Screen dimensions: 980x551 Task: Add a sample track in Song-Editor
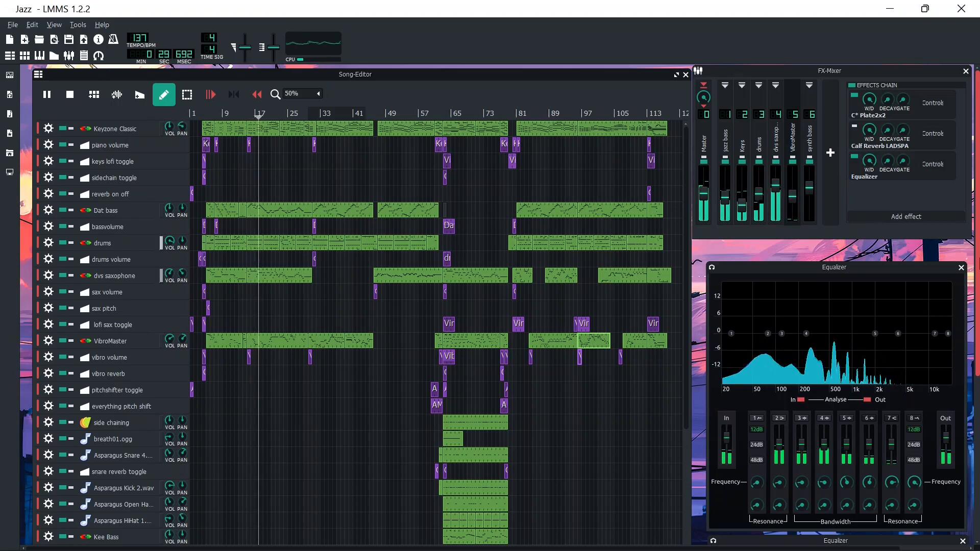(117, 94)
